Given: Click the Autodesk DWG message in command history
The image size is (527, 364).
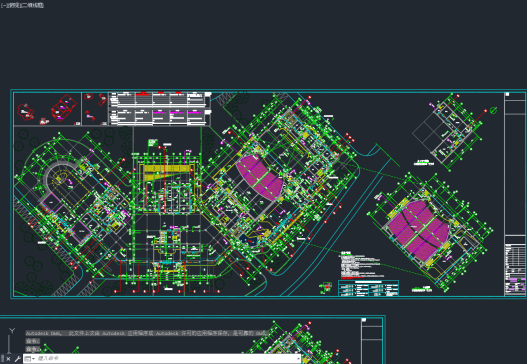Looking at the screenshot, I should coord(147,333).
